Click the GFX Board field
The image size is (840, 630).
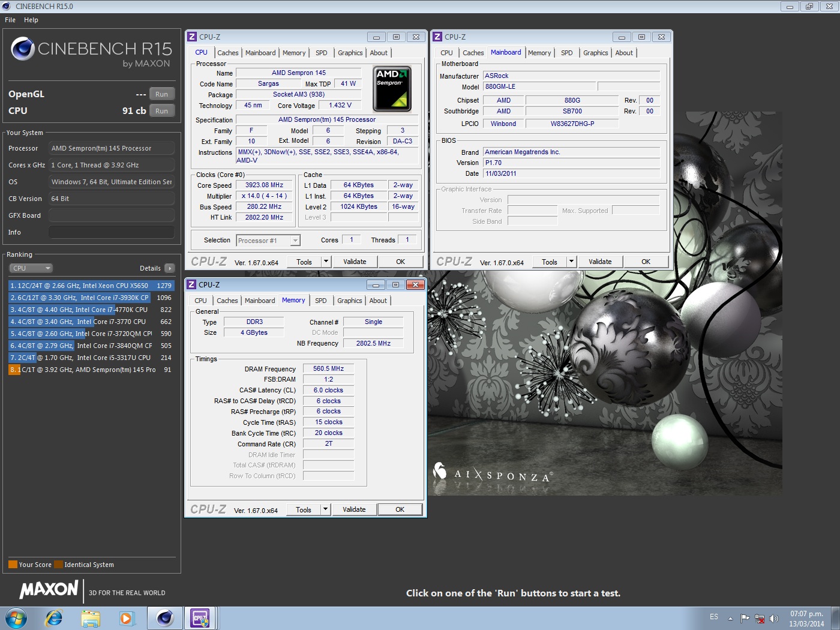point(112,215)
